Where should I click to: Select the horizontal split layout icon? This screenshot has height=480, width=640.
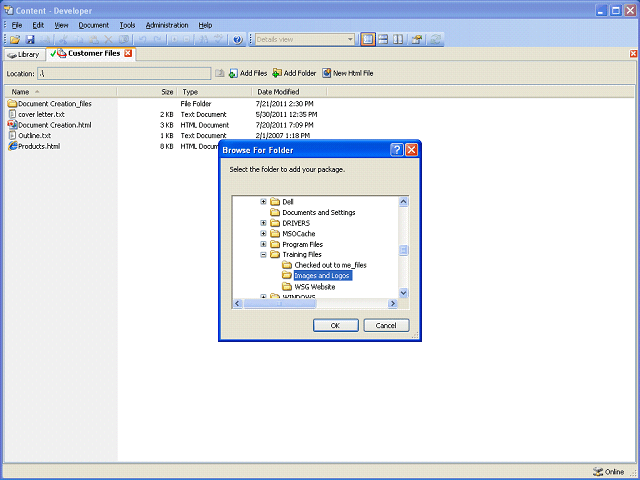(383, 39)
